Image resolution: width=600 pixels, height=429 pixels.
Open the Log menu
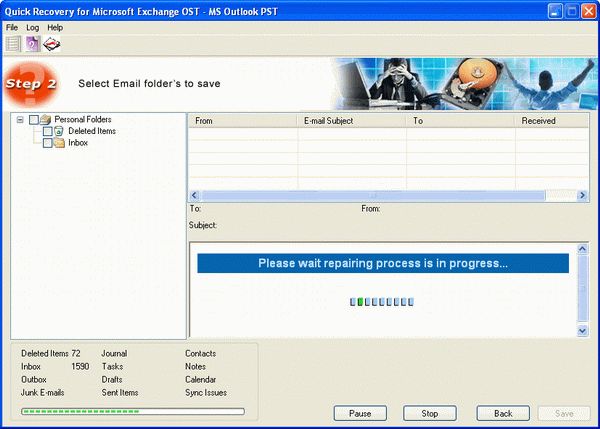coord(33,28)
